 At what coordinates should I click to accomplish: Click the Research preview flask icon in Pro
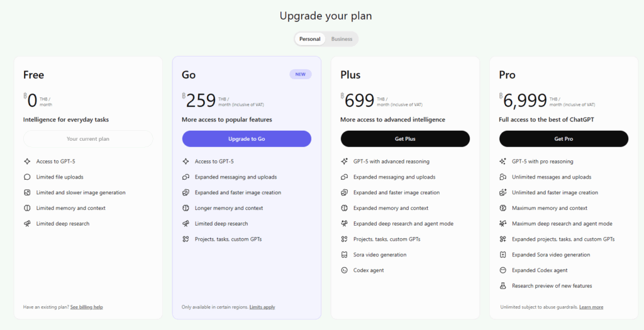502,286
